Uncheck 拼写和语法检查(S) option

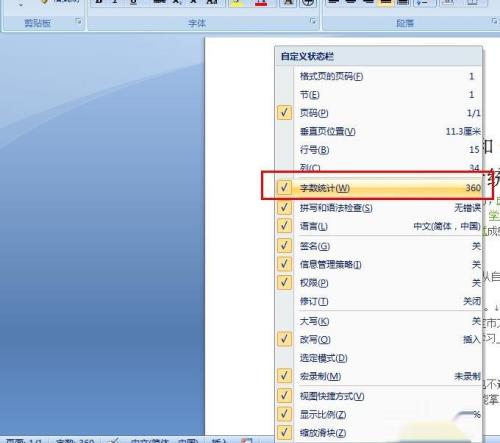pyautogui.click(x=379, y=208)
